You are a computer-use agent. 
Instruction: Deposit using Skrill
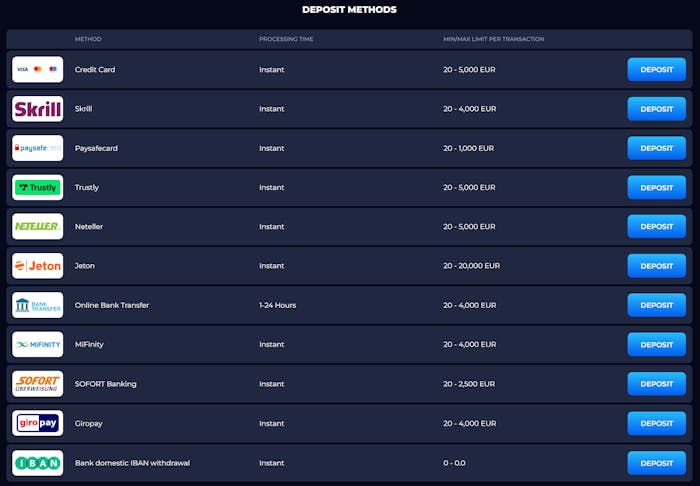click(x=656, y=109)
